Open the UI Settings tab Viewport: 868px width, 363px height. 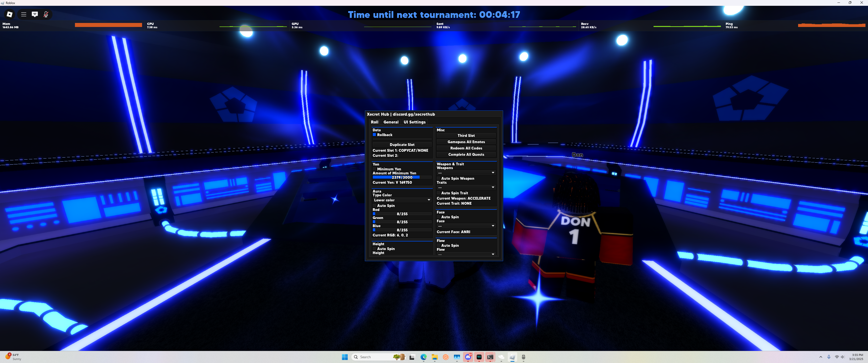[x=415, y=122]
